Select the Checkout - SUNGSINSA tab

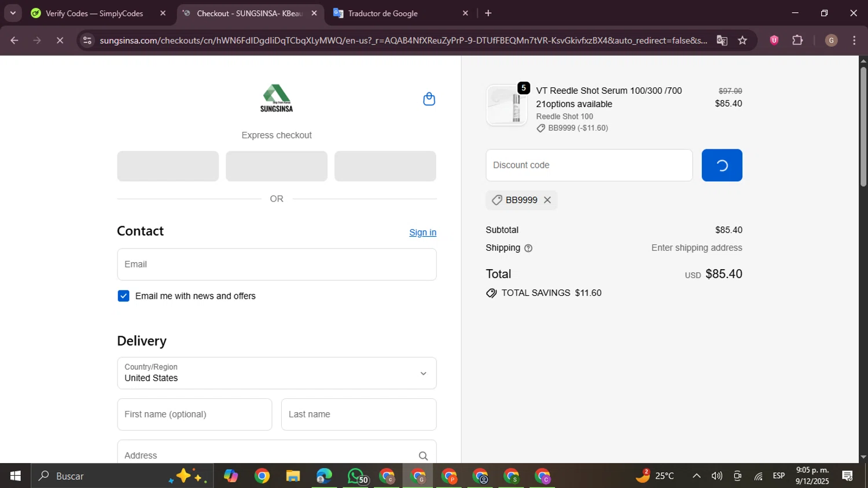[x=249, y=13]
